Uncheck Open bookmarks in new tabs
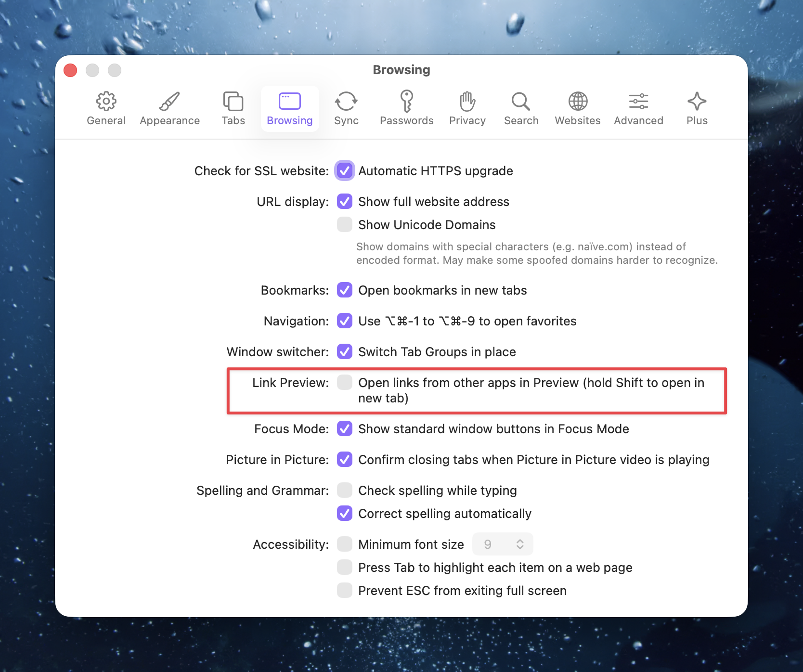This screenshot has height=672, width=803. coord(345,290)
